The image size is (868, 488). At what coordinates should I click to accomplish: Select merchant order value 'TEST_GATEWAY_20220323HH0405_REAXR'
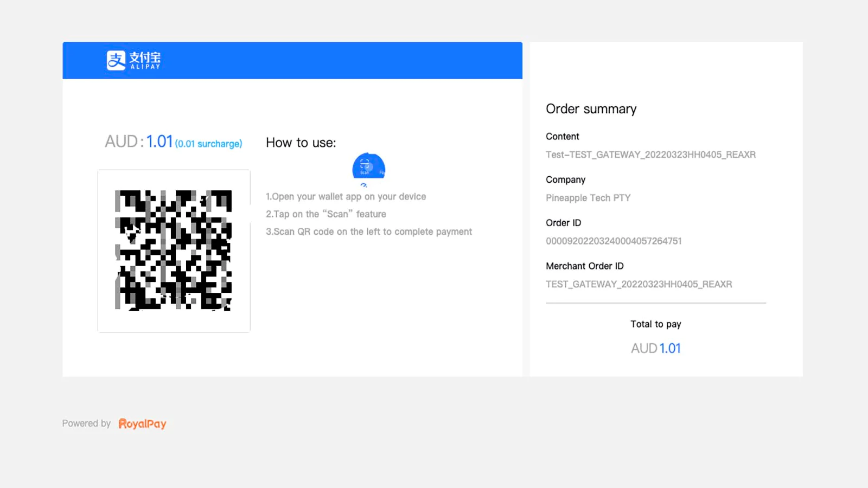coord(639,284)
